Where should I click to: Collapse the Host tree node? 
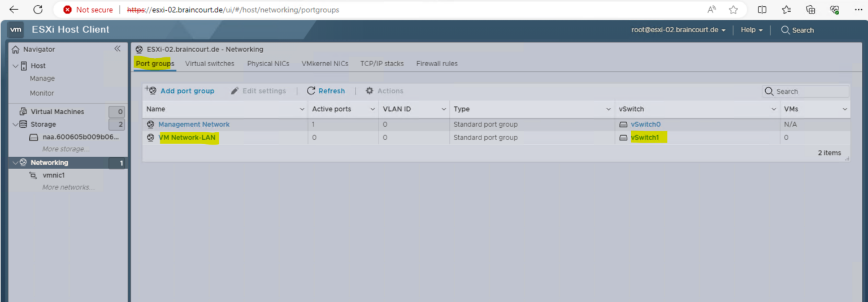pos(15,66)
